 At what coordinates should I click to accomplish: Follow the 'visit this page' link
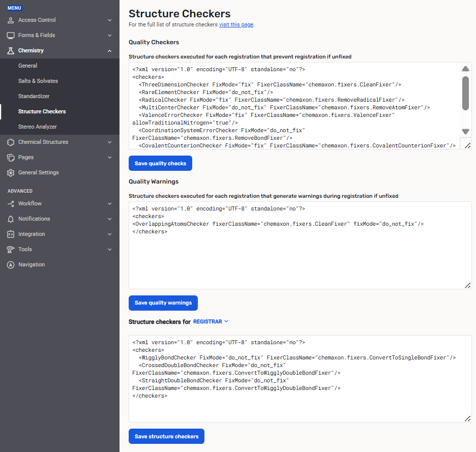(236, 25)
